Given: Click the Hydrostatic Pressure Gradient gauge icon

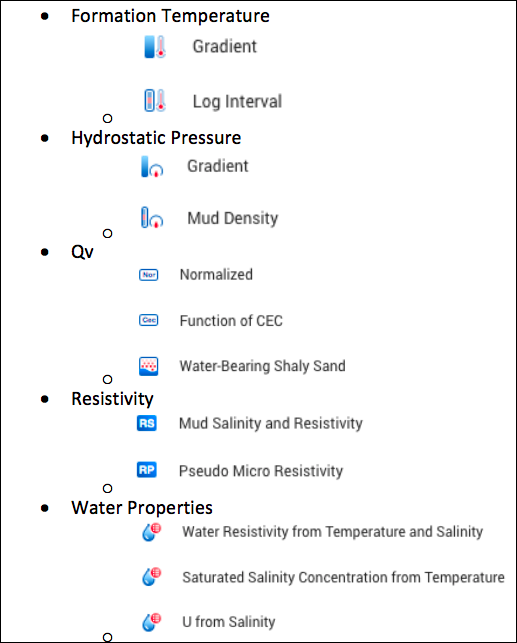Looking at the screenshot, I should coord(152,166).
